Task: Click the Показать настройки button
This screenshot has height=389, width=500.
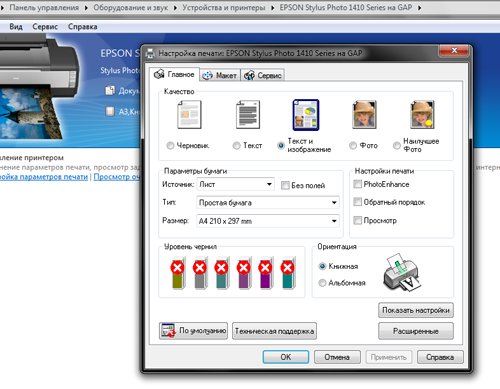Action: tap(416, 310)
